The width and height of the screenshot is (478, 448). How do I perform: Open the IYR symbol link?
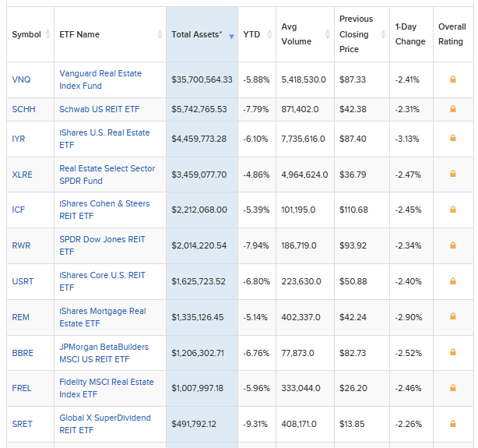(x=18, y=139)
